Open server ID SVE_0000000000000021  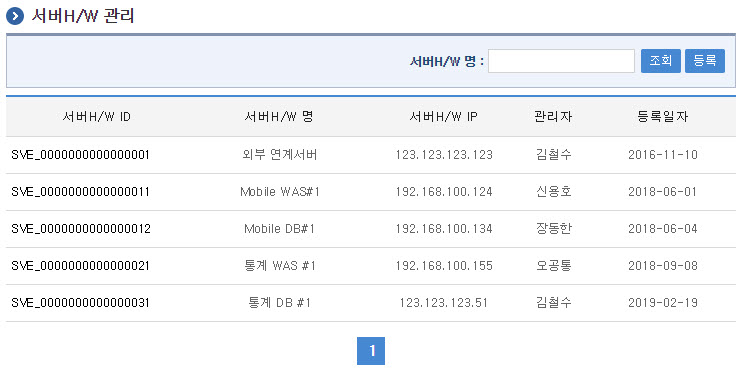[80, 266]
